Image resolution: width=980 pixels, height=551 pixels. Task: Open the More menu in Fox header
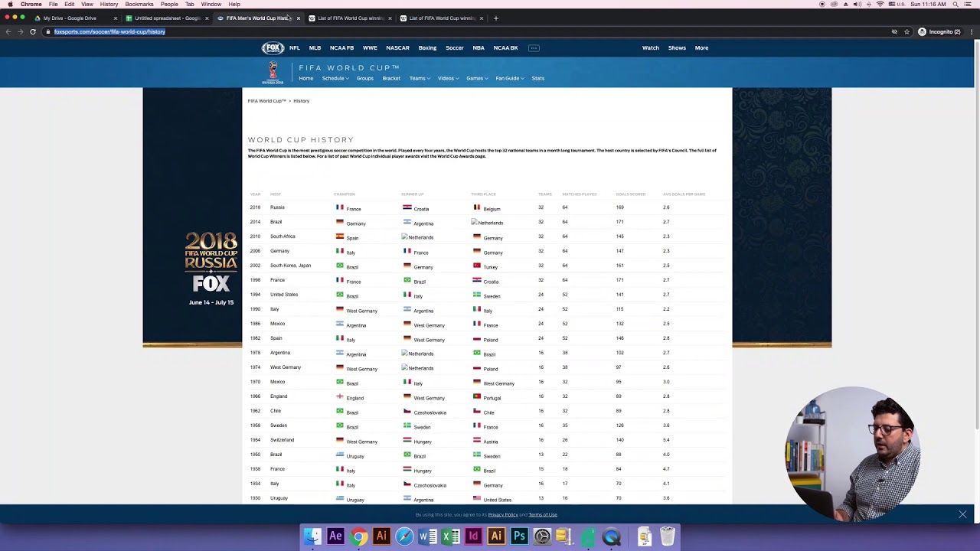tap(701, 47)
